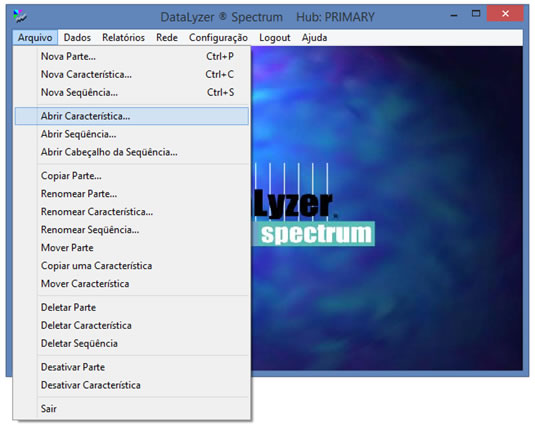Choose Copiar Parte... menu entry
The width and height of the screenshot is (535, 424).
coord(132,176)
